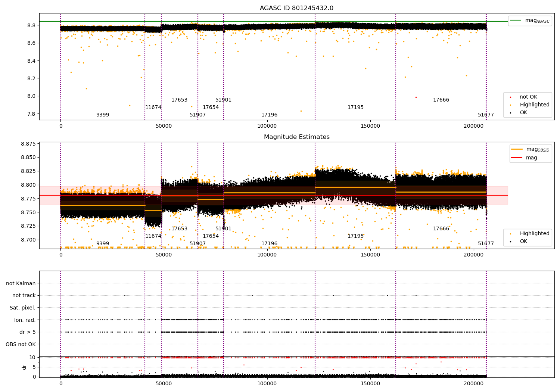The width and height of the screenshot is (560, 392).
Task: Click obsid label 17195 in AGASC ID plot
Action: coord(355,108)
